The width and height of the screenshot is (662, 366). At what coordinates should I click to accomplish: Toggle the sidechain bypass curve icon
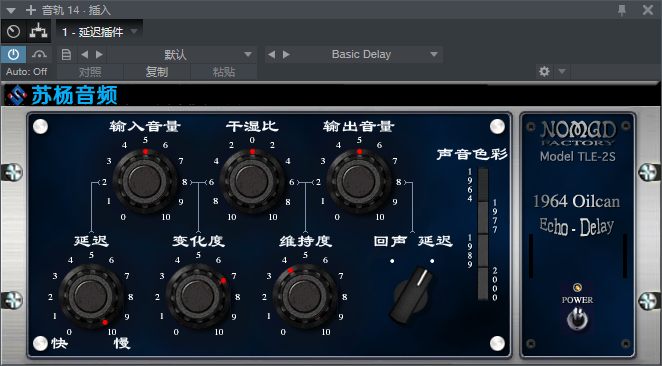(39, 54)
